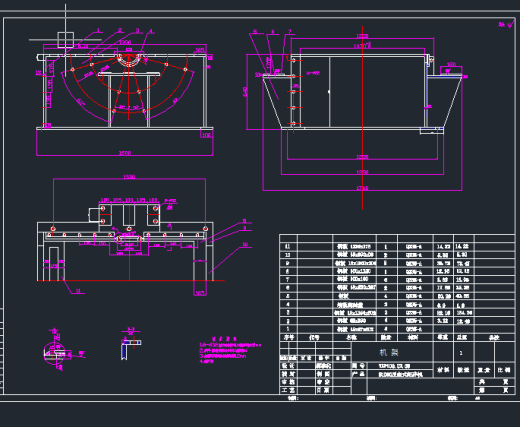Image resolution: width=520 pixels, height=427 pixels.
Task: Select balloon number 3 in the front view
Action: coord(137,30)
